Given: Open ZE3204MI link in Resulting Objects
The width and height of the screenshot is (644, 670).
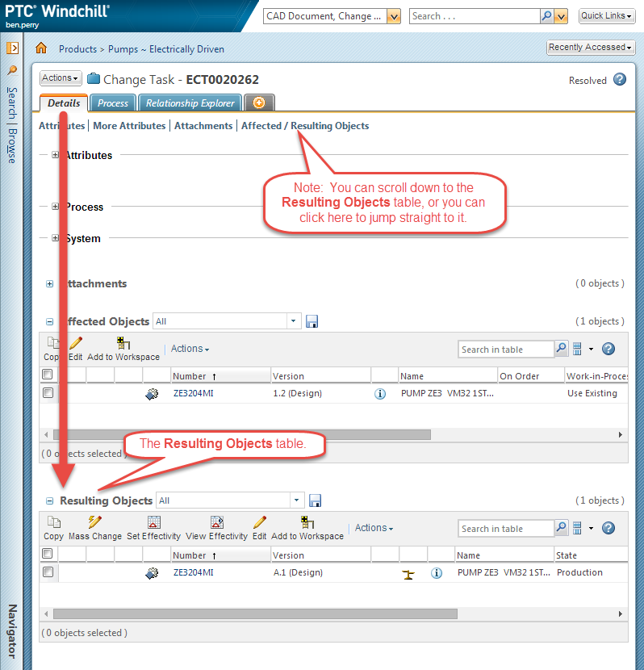Looking at the screenshot, I should [x=194, y=572].
